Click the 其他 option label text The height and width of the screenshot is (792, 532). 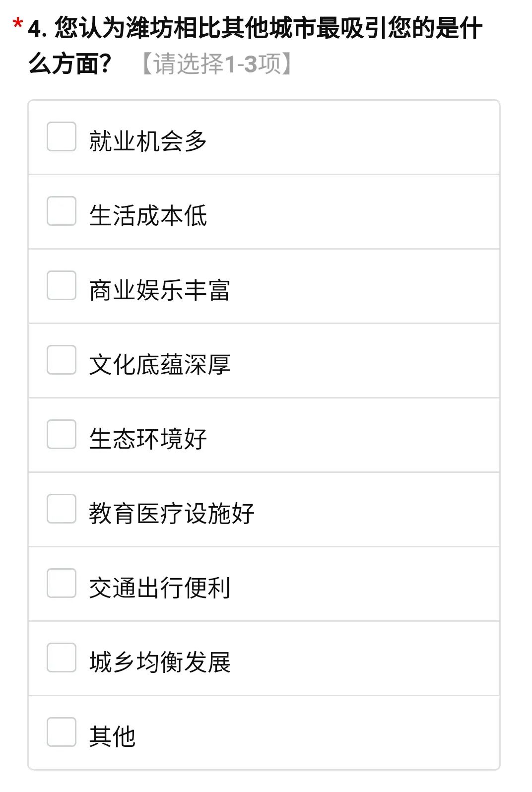[112, 736]
